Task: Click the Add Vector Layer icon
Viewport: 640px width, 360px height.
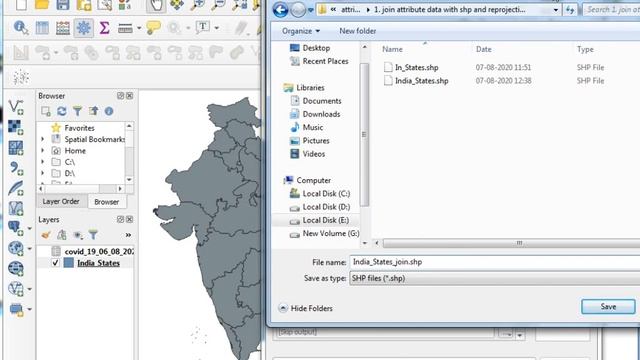Action: click(x=16, y=107)
